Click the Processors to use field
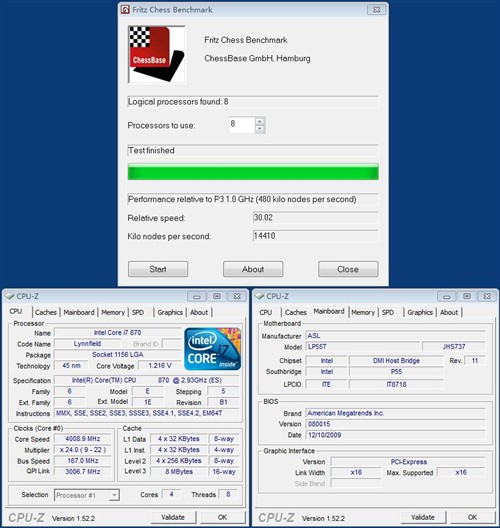Viewport: 500px width, 528px height. pos(242,125)
